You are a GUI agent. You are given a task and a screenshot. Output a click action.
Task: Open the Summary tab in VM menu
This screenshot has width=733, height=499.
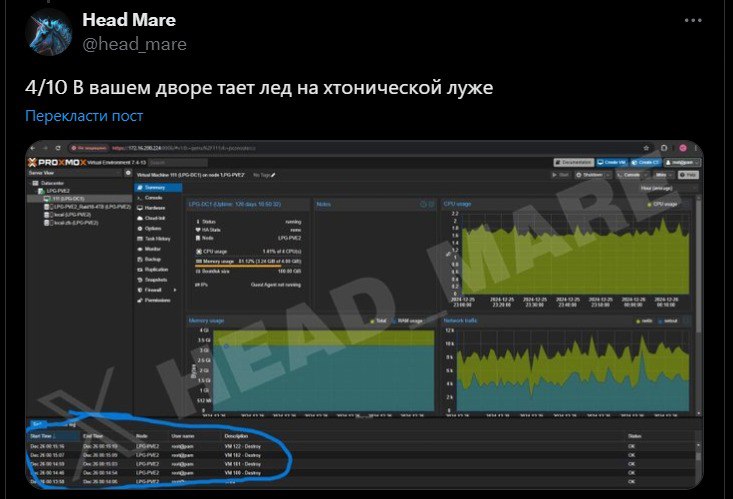pyautogui.click(x=153, y=187)
